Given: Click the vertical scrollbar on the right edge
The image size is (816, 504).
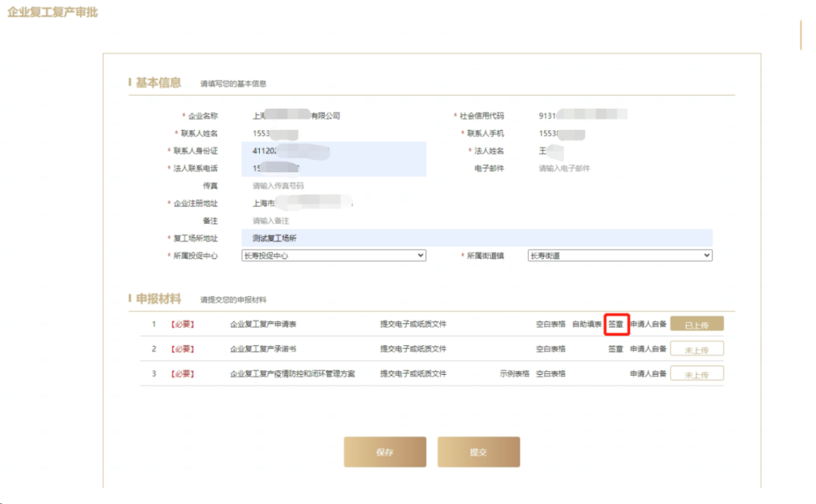Looking at the screenshot, I should pyautogui.click(x=800, y=36).
